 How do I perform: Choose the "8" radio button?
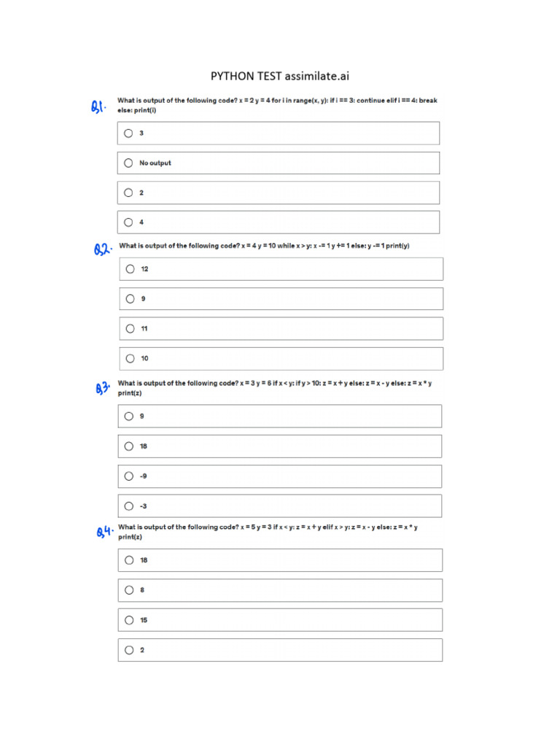[x=129, y=590]
